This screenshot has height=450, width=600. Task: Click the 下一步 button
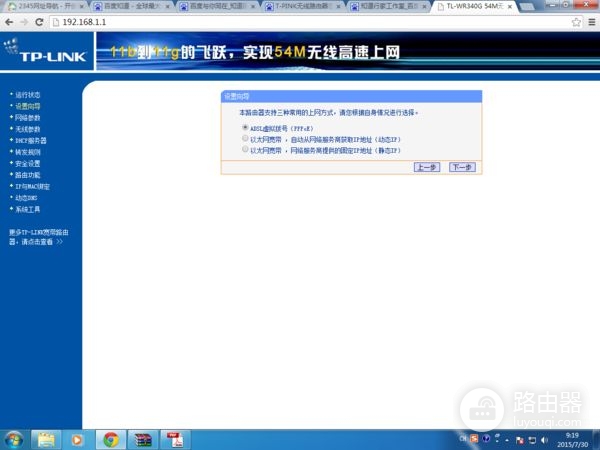click(x=461, y=167)
